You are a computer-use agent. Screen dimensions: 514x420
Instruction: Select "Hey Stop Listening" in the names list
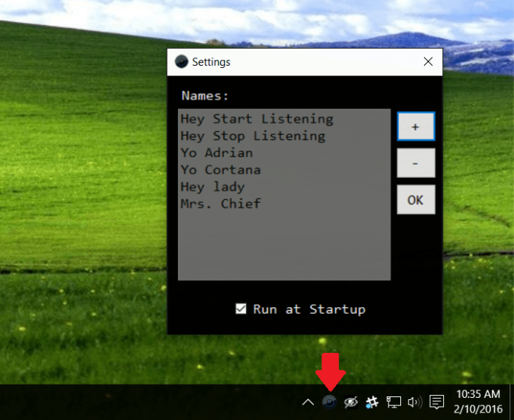253,137
